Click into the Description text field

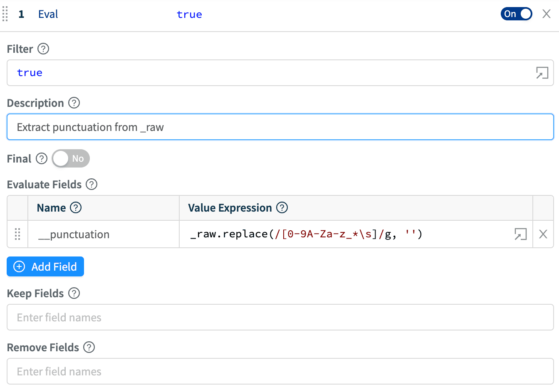pyautogui.click(x=280, y=127)
